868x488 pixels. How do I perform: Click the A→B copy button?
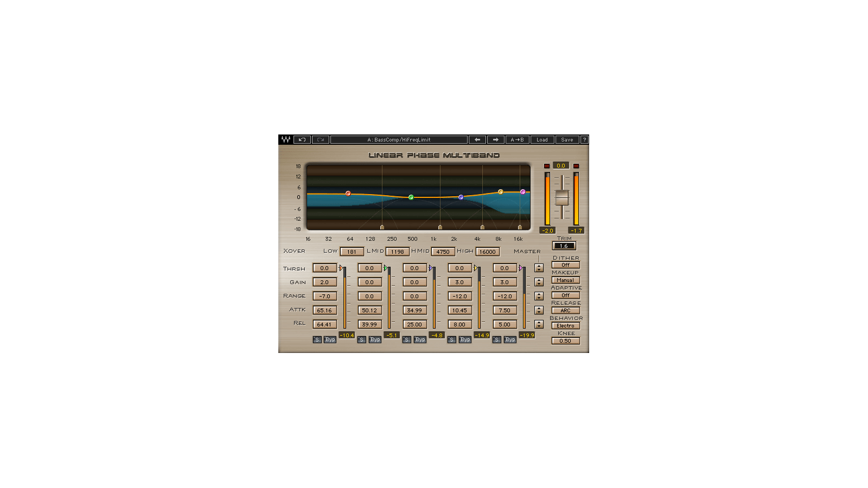pyautogui.click(x=518, y=139)
